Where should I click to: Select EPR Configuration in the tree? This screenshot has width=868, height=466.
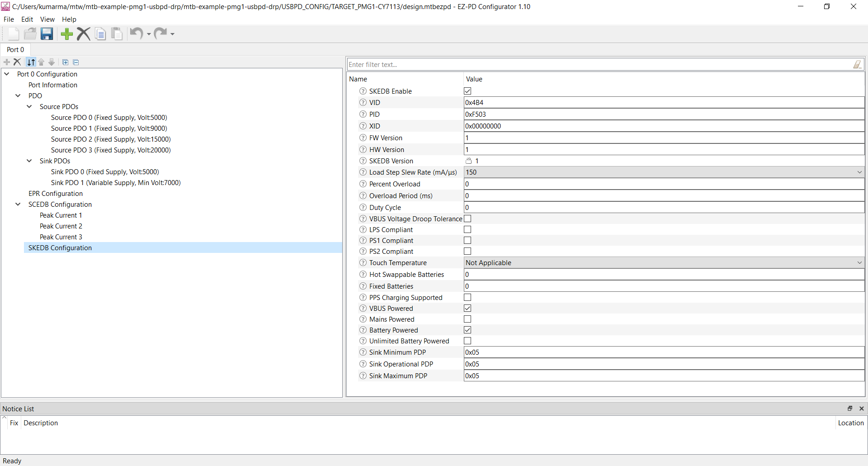tap(56, 194)
